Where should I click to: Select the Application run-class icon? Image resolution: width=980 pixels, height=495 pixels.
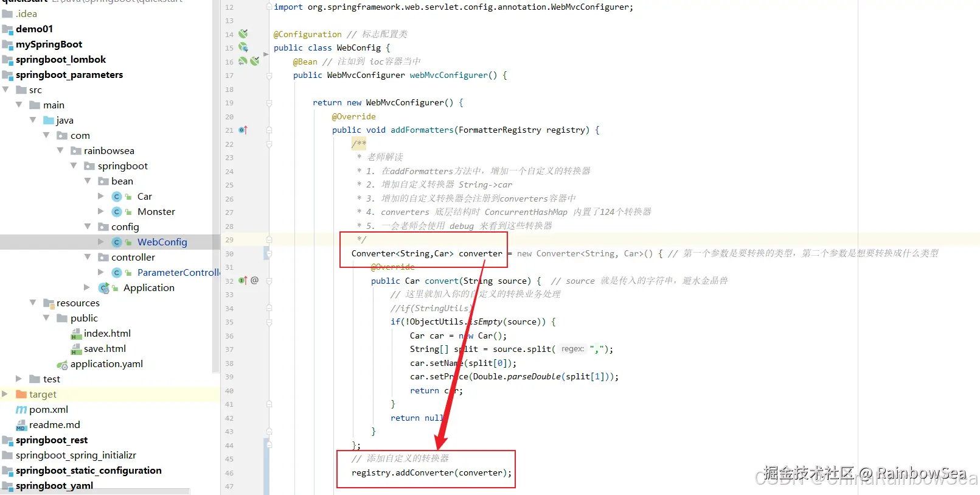[103, 287]
